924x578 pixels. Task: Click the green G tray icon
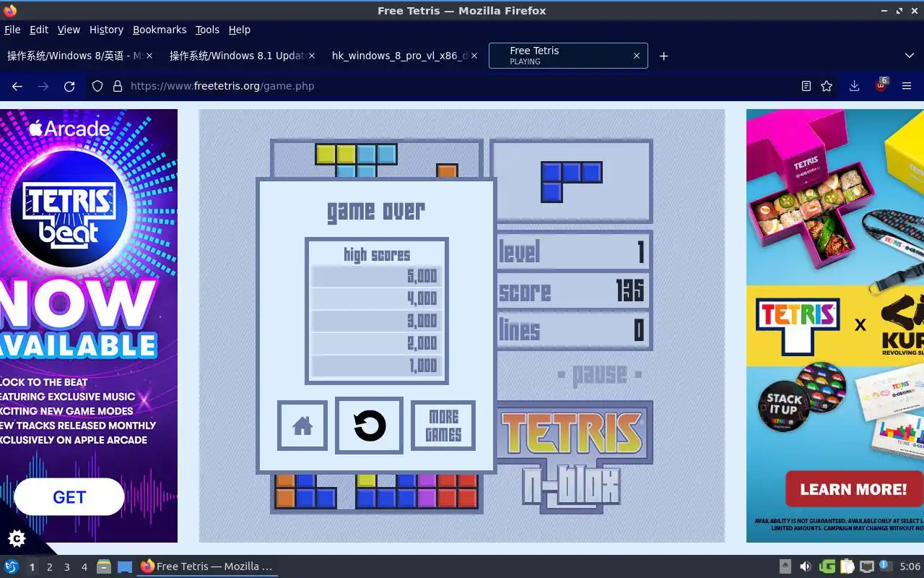[827, 566]
